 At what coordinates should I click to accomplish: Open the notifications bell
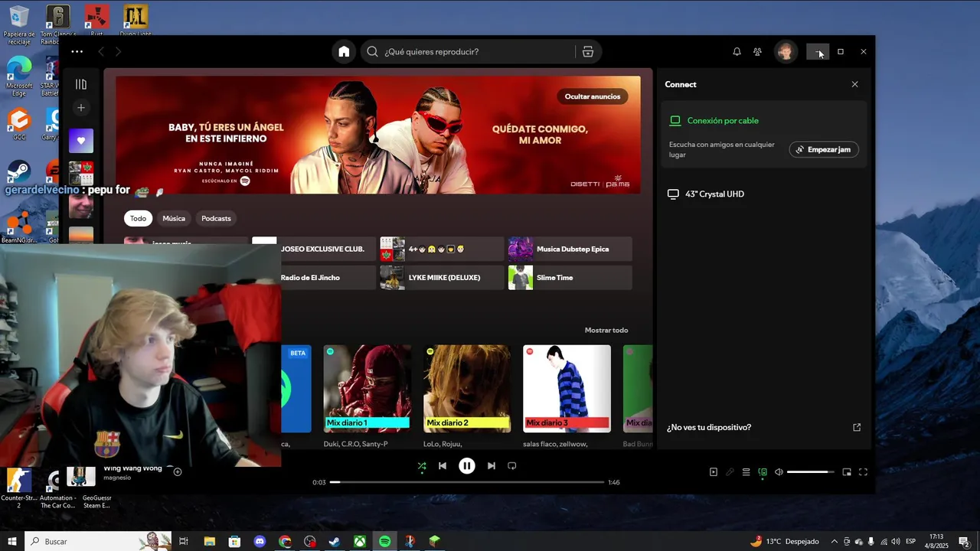[737, 51]
